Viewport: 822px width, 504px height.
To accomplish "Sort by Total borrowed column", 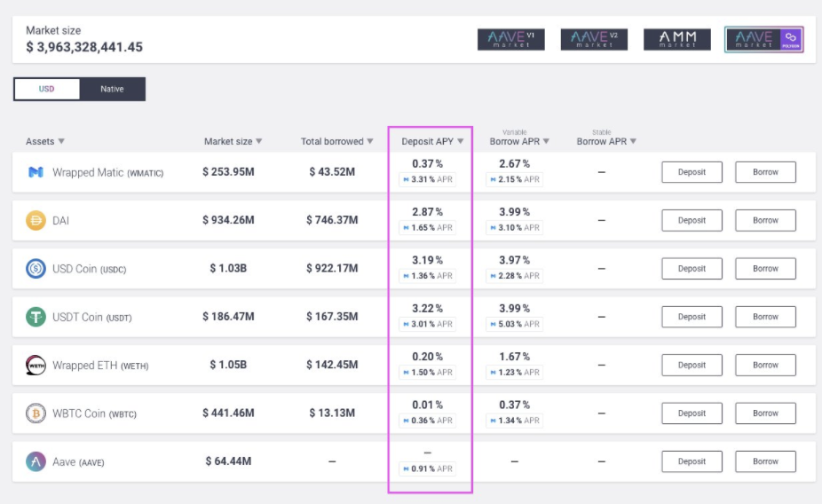I will click(x=332, y=141).
